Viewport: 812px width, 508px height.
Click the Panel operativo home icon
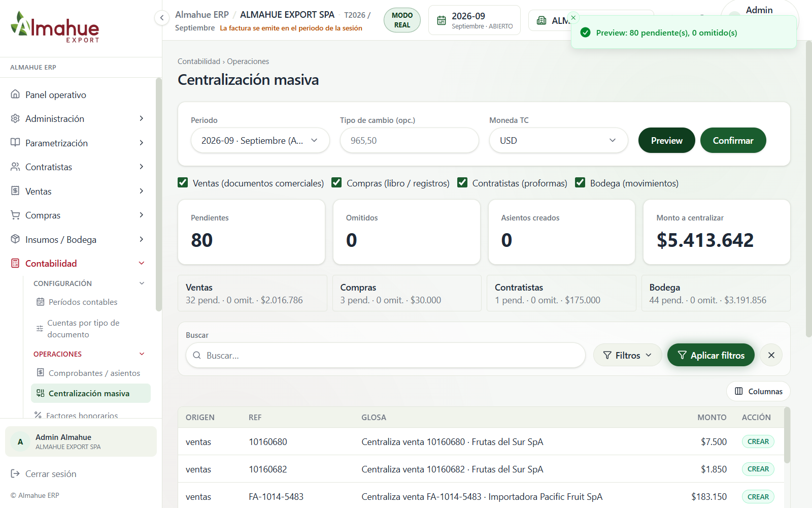tap(15, 94)
